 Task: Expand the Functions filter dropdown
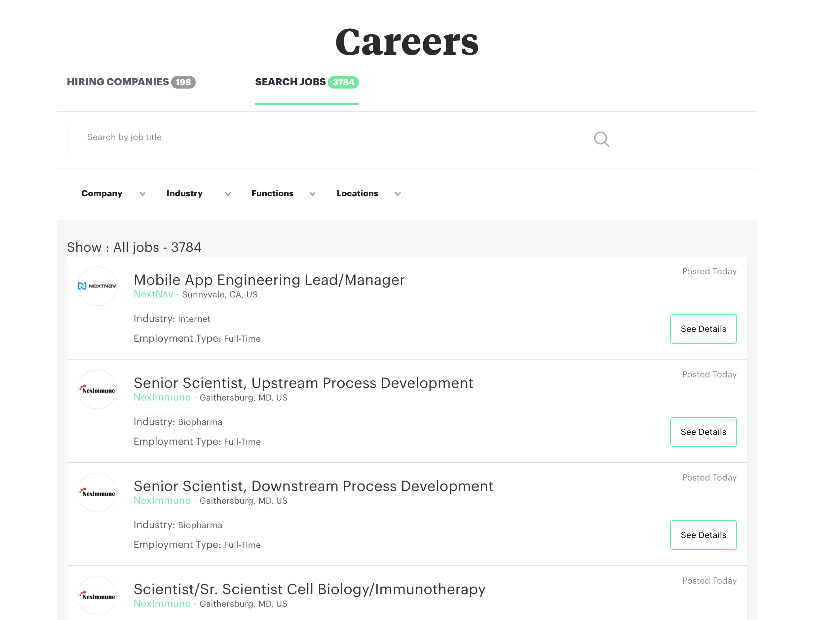(x=283, y=194)
